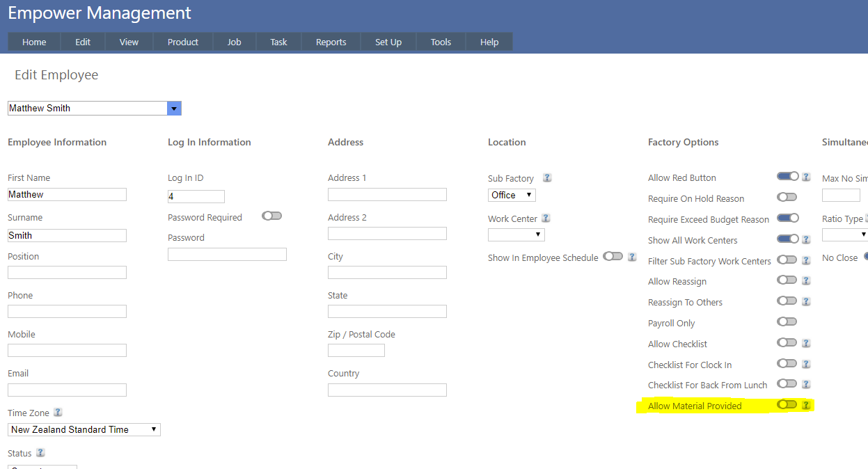Click help icon next to Time Zone
This screenshot has width=868, height=469.
[58, 413]
